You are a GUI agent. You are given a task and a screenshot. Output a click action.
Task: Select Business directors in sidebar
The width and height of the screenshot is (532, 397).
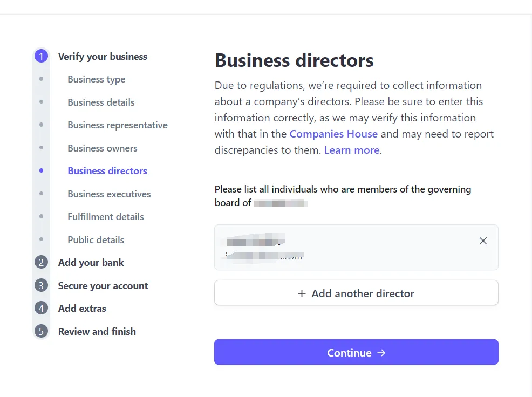(107, 171)
